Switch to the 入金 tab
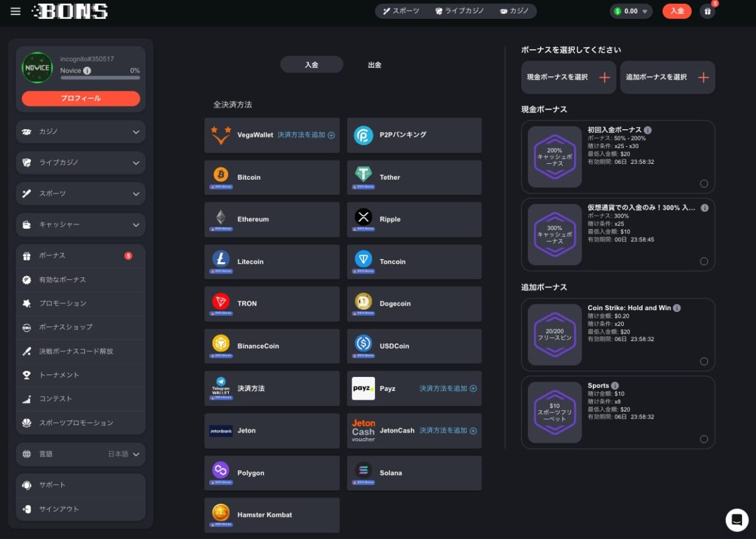This screenshot has height=539, width=756. click(312, 64)
